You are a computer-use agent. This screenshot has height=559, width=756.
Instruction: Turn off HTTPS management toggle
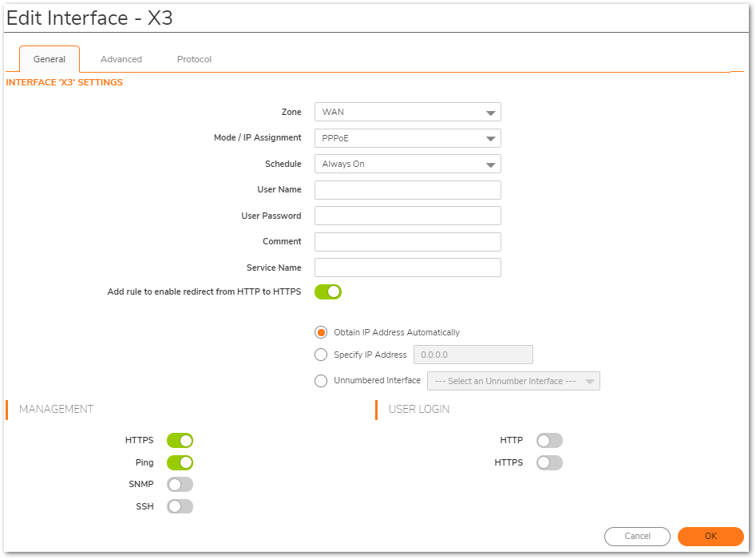180,441
